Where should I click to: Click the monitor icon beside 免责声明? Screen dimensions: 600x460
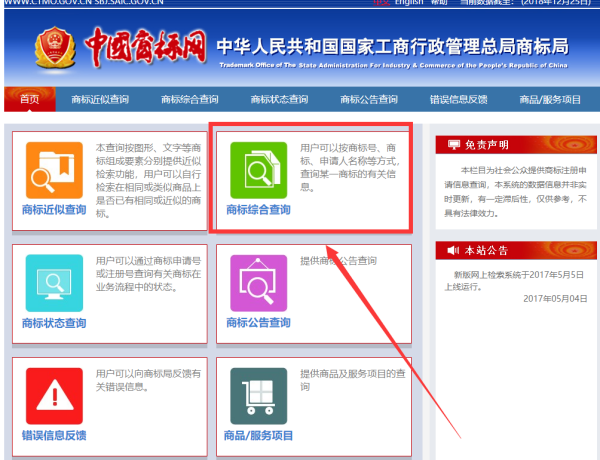(x=454, y=145)
